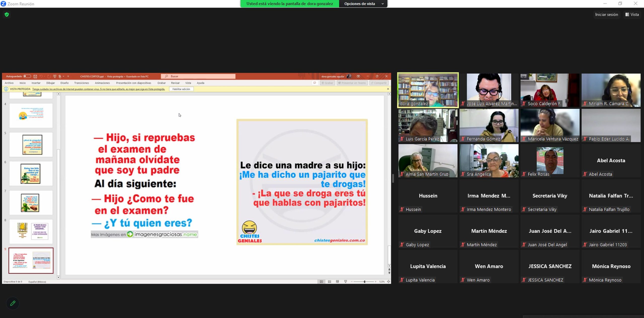This screenshot has height=318, width=644.
Task: Select slide 6 thumbnail in panel
Action: coord(31,173)
